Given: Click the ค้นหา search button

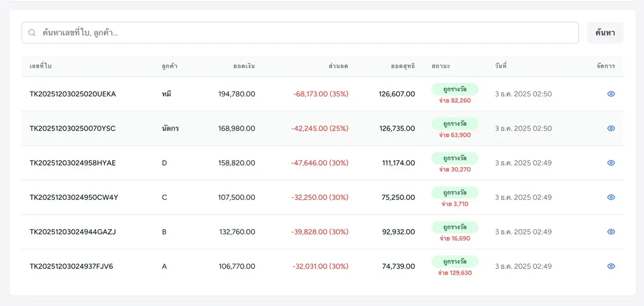Looking at the screenshot, I should 605,33.
